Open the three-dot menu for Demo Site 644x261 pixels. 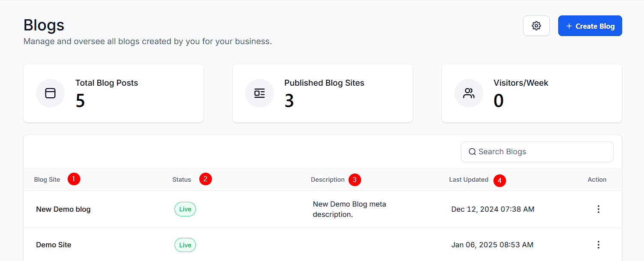click(598, 245)
